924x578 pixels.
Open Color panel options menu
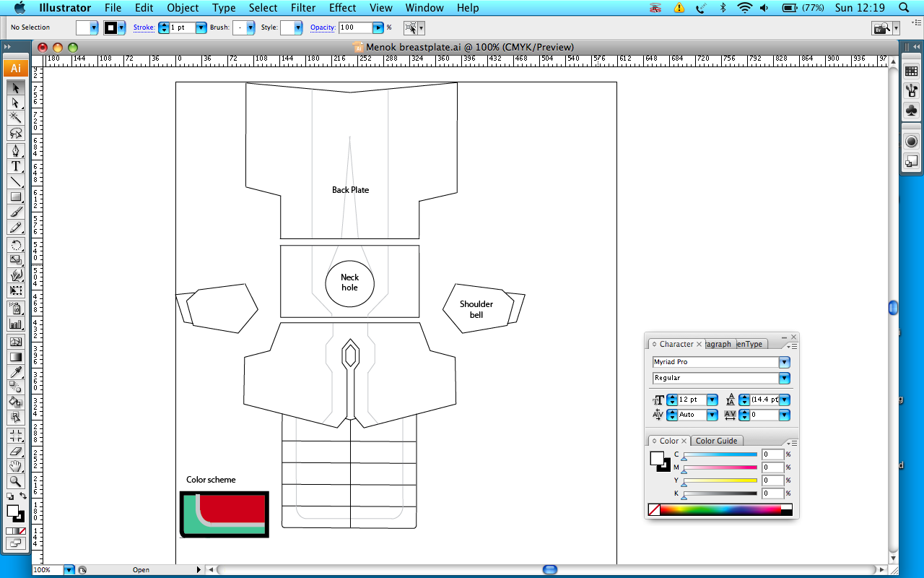pyautogui.click(x=791, y=443)
